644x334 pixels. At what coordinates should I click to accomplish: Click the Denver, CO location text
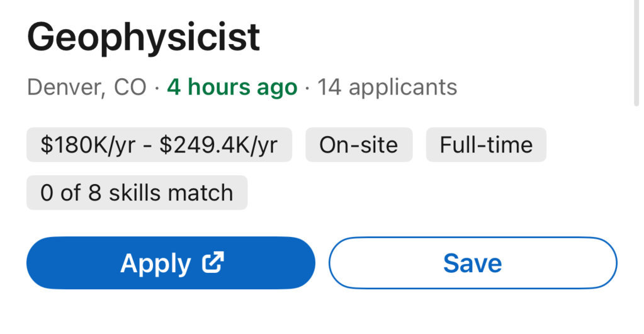(x=87, y=87)
